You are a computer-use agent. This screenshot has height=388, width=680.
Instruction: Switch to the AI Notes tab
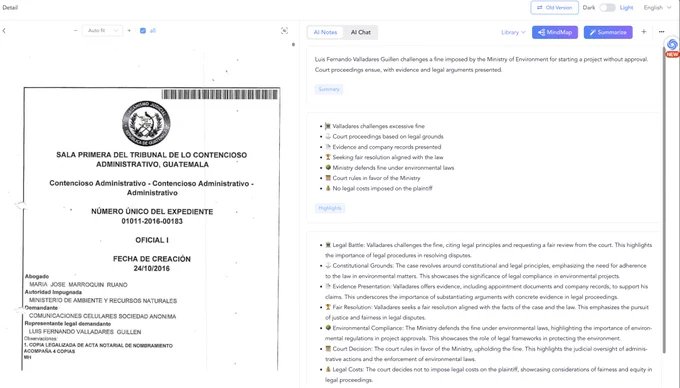pyautogui.click(x=325, y=33)
